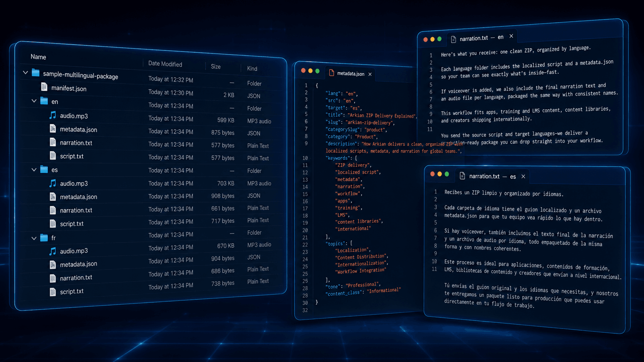Select the narration.txt — es tab
The image size is (644, 362).
[x=493, y=176]
